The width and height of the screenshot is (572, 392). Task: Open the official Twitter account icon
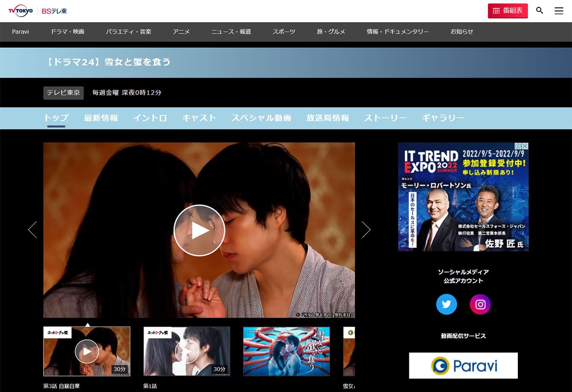tap(447, 304)
